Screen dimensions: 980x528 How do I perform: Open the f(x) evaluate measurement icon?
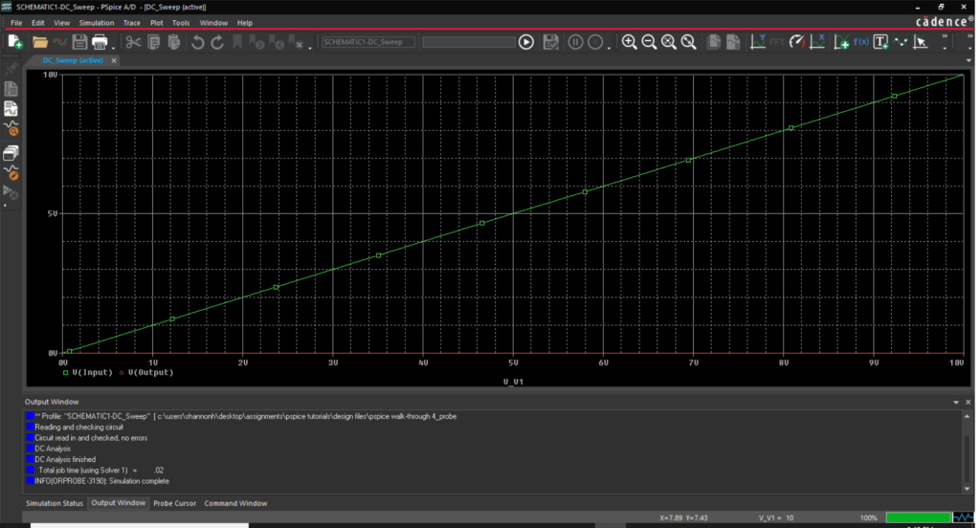(x=861, y=42)
